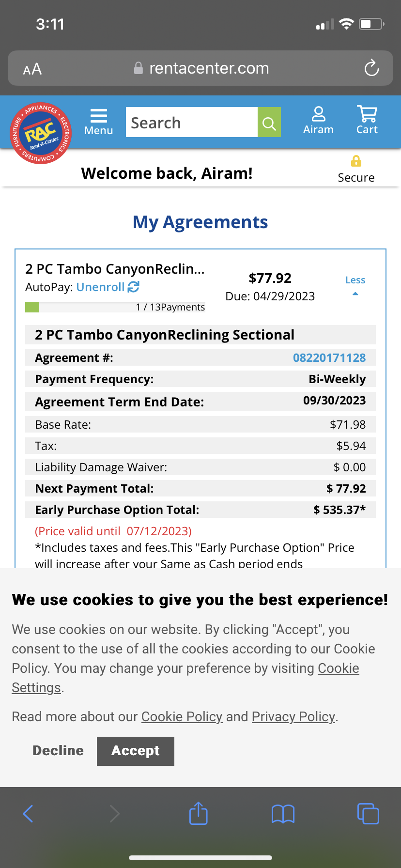The height and width of the screenshot is (868, 401).
Task: Accept the cookies
Action: (x=136, y=751)
